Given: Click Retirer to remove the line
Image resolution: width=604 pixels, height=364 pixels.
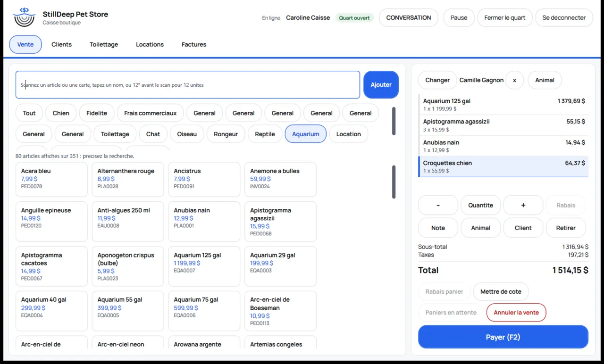Looking at the screenshot, I should pos(566,228).
